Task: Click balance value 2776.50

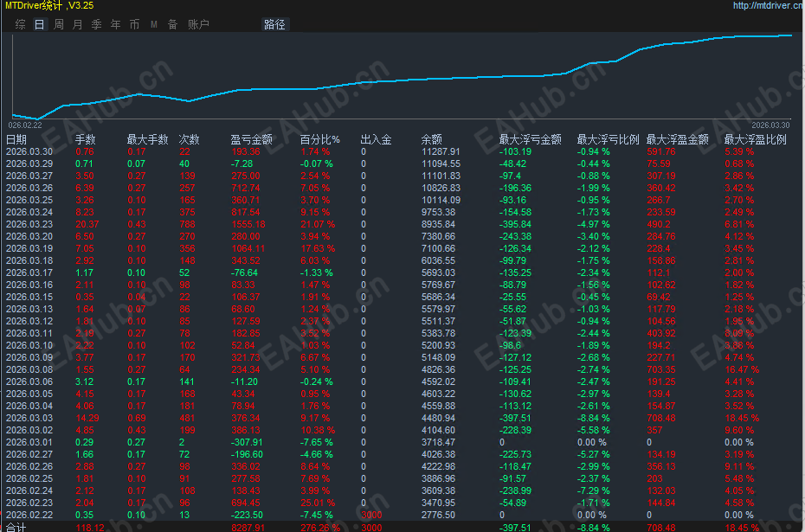Action: coord(439,515)
